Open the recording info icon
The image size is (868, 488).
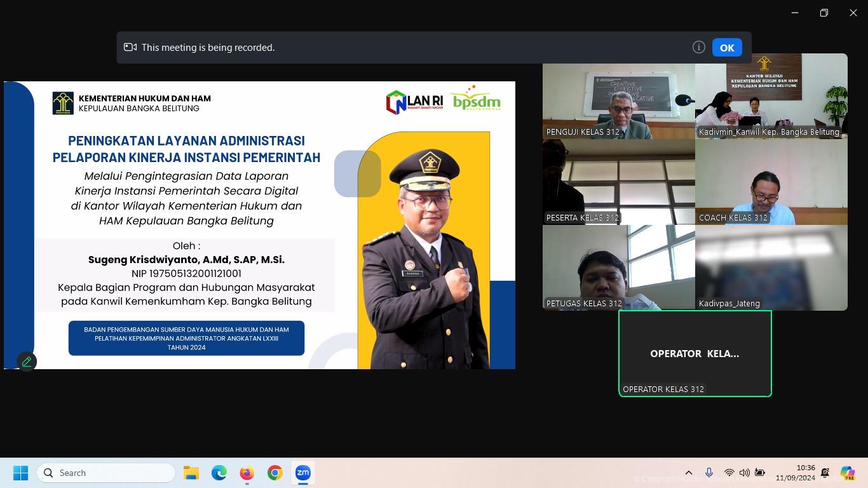(699, 47)
